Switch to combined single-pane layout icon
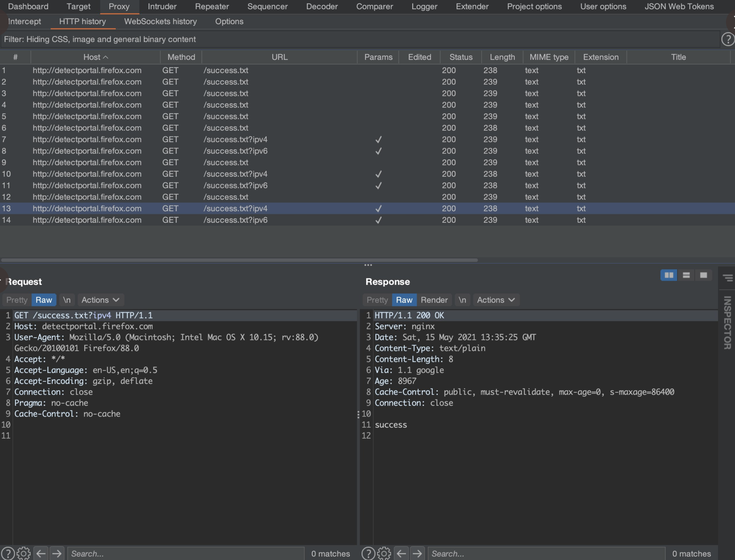 [x=703, y=275]
